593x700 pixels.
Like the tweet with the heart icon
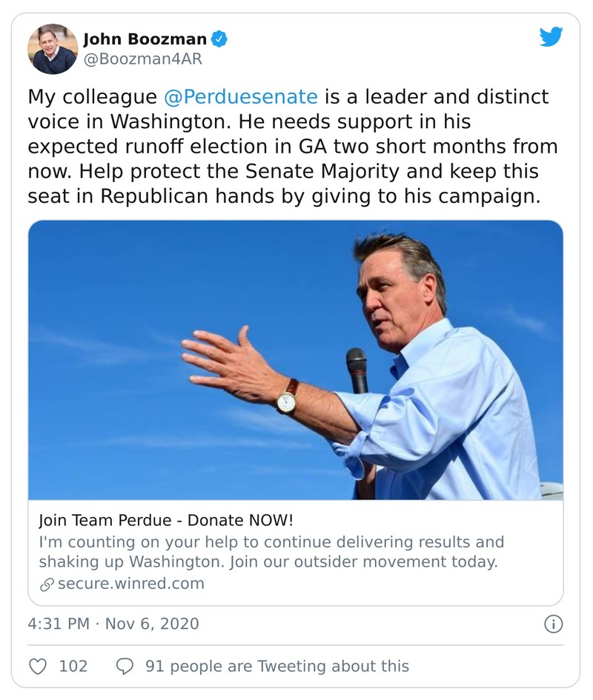38,666
